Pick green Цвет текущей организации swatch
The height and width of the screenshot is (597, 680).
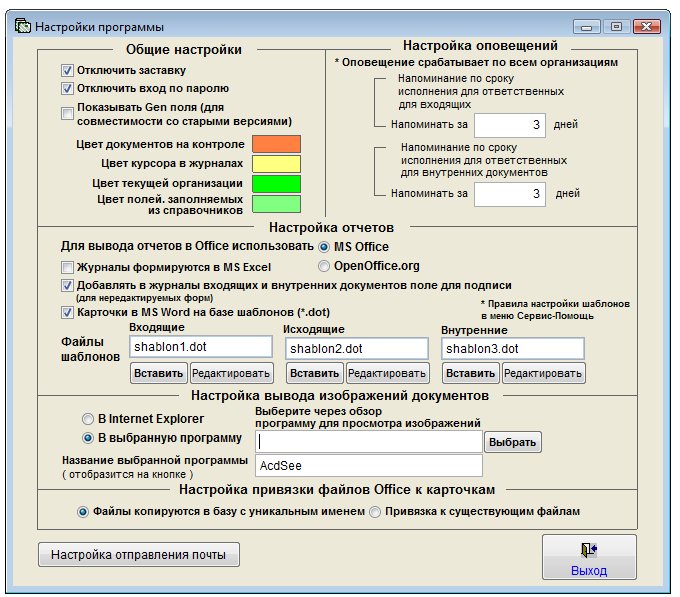pyautogui.click(x=277, y=184)
